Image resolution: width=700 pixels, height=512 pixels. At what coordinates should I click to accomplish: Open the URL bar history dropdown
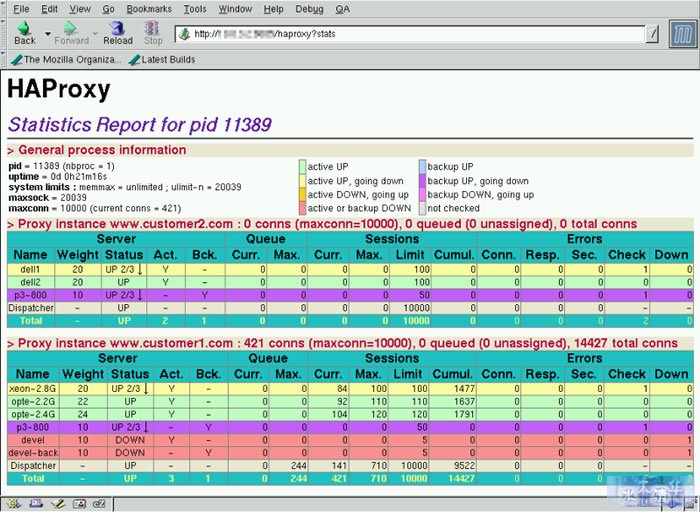click(x=652, y=34)
